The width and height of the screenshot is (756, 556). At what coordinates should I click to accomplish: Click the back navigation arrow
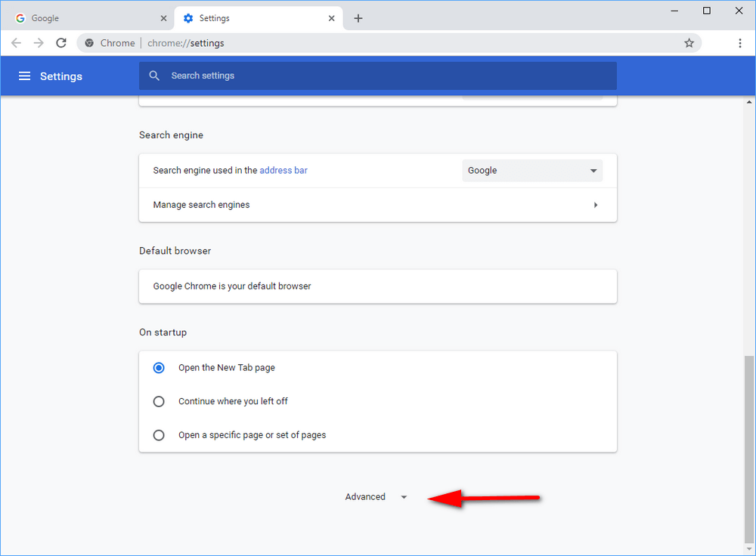16,43
